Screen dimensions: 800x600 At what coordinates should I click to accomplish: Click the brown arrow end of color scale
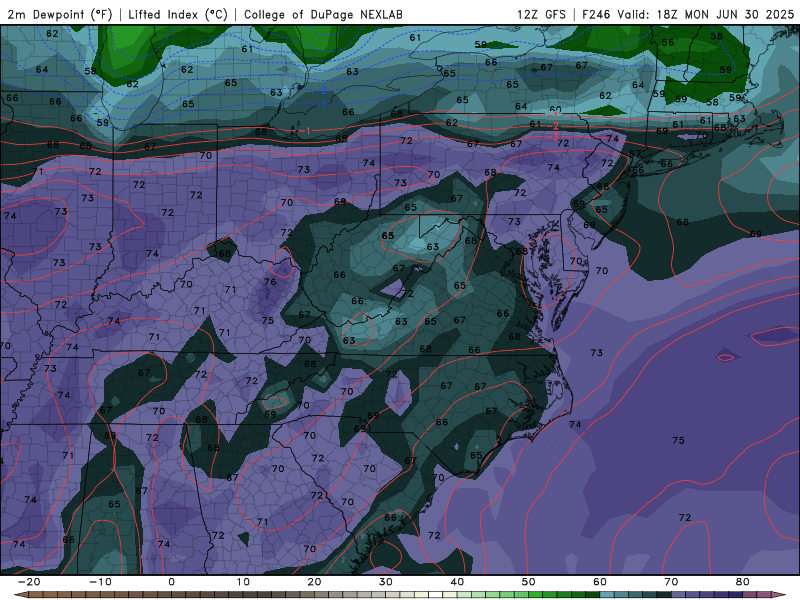tap(19, 595)
